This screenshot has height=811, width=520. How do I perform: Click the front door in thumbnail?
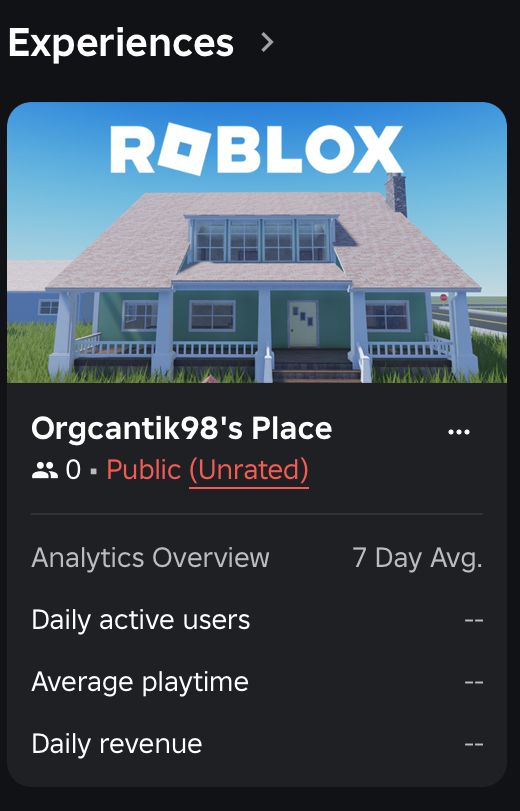tap(303, 324)
